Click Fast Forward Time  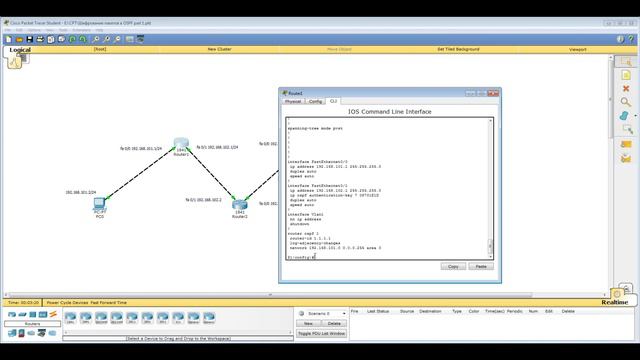point(109,303)
